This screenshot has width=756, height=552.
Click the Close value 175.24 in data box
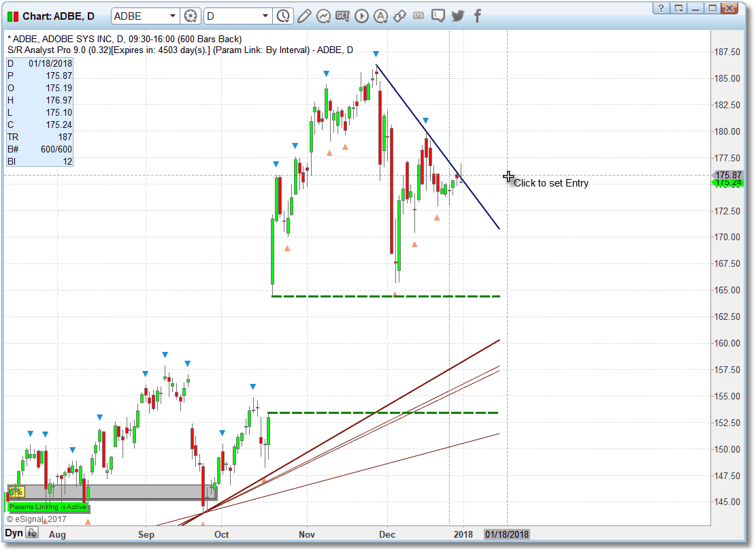[x=59, y=125]
